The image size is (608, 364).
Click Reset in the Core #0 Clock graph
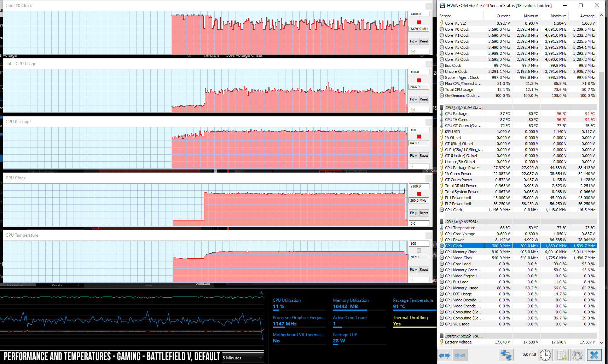pos(424,41)
